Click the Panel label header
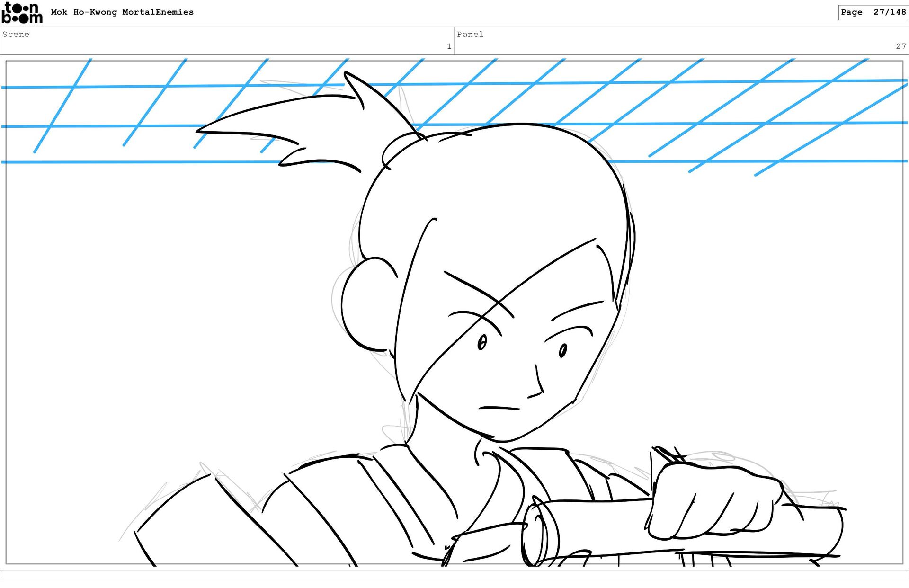 [470, 34]
